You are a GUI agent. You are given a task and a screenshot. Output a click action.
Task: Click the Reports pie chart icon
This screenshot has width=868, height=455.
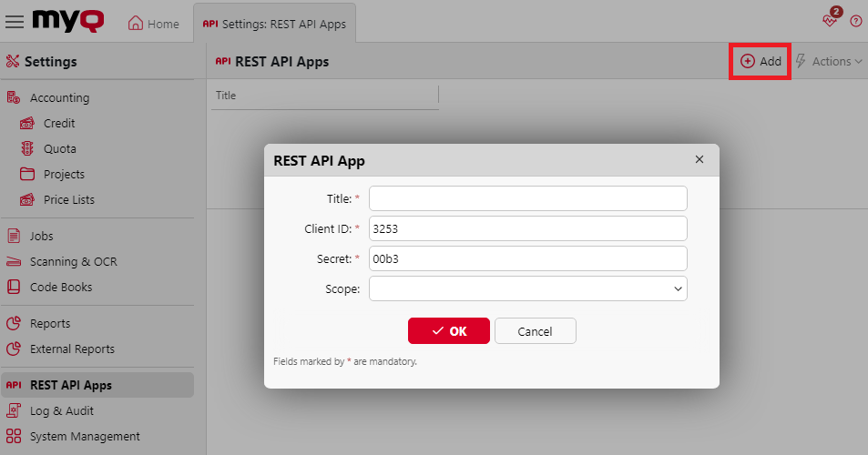click(x=14, y=323)
